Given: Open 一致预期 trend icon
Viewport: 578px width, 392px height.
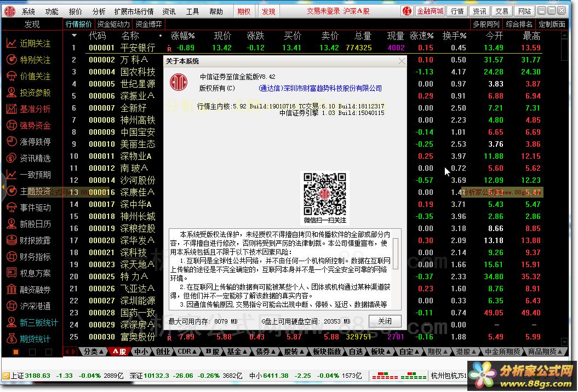Looking at the screenshot, I should (11, 175).
